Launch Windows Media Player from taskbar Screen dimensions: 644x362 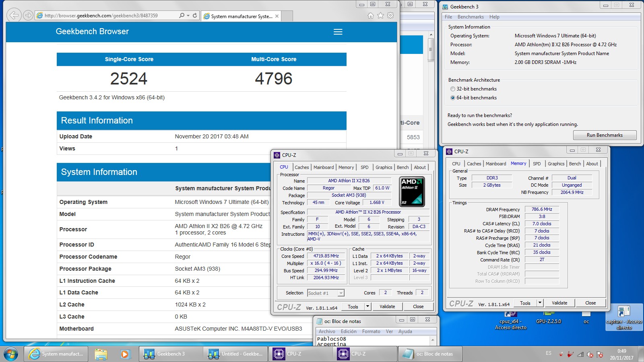pyautogui.click(x=125, y=354)
